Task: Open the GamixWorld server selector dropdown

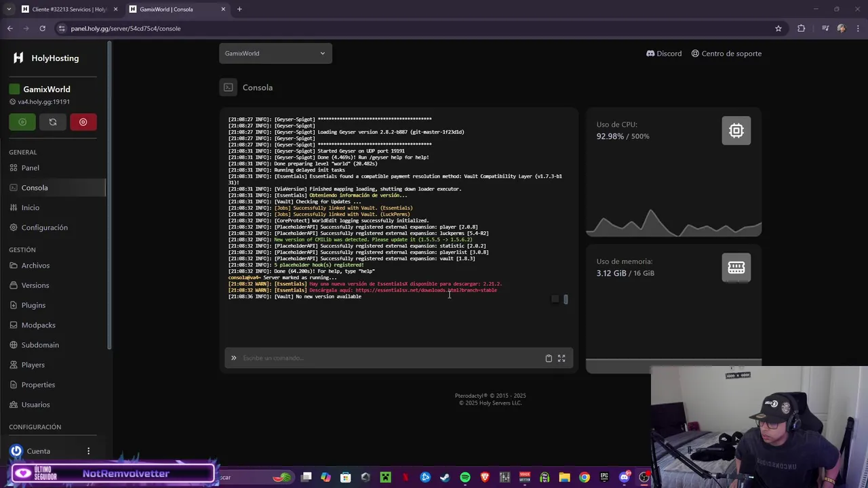Action: pyautogui.click(x=275, y=54)
